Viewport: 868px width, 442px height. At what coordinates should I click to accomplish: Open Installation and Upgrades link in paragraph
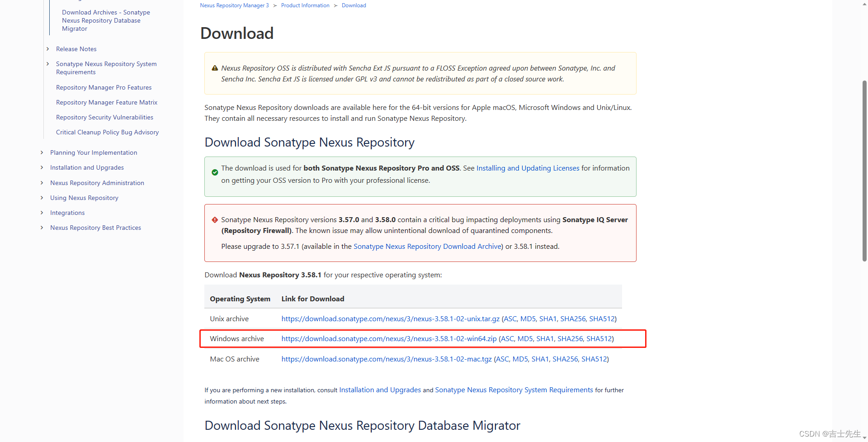[380, 390]
